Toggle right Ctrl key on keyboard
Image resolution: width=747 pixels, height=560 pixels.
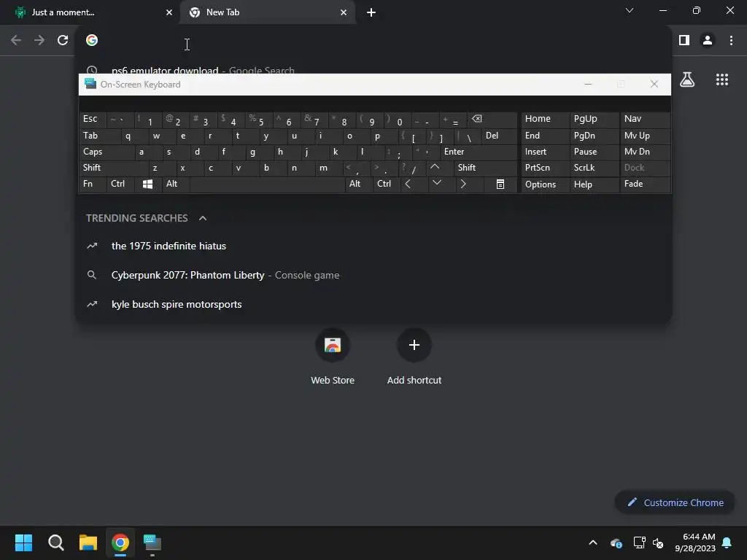click(x=386, y=184)
